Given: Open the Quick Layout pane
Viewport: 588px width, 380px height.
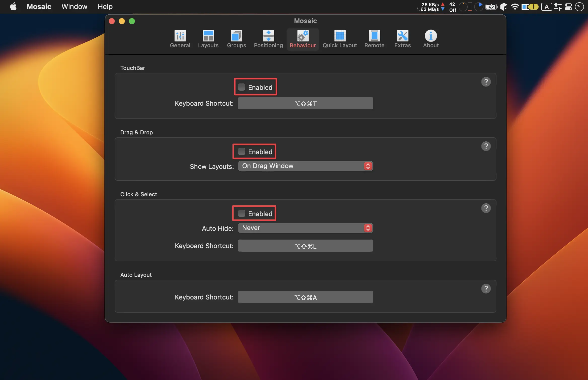Looking at the screenshot, I should coord(340,39).
